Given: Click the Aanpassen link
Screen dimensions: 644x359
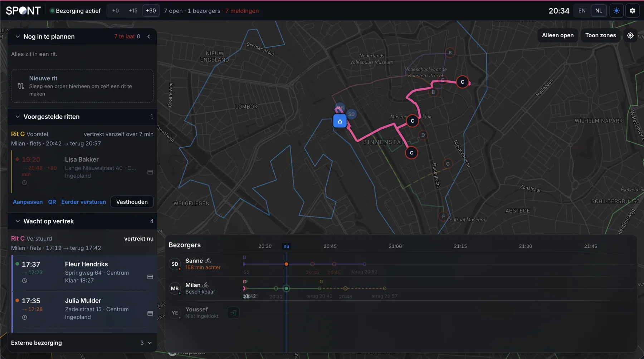Looking at the screenshot, I should 28,202.
